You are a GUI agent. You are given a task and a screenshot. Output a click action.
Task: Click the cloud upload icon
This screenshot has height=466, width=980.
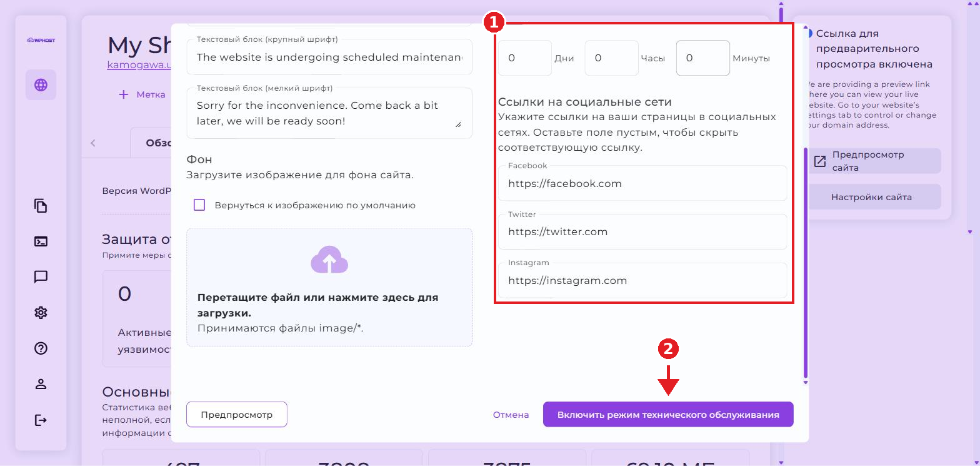[329, 260]
